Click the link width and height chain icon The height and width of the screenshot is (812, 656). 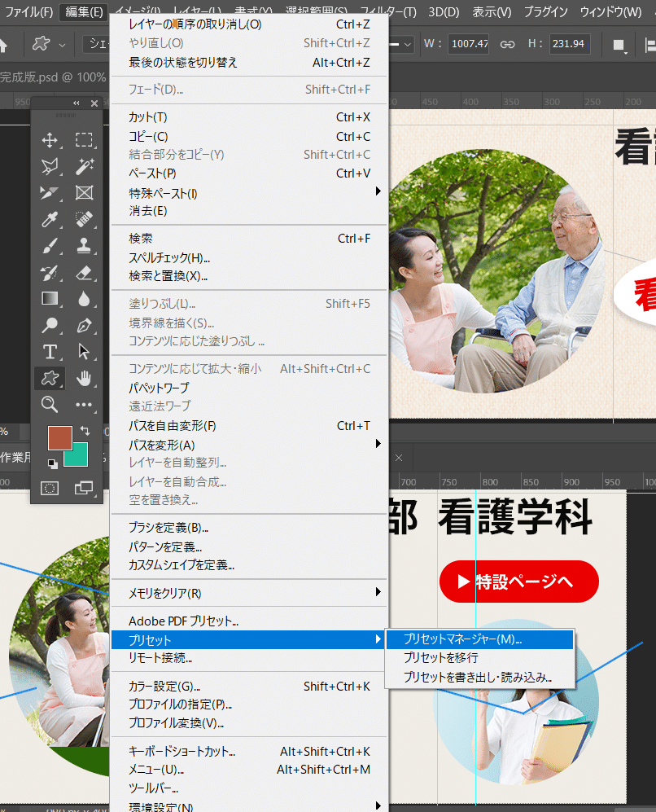click(508, 44)
